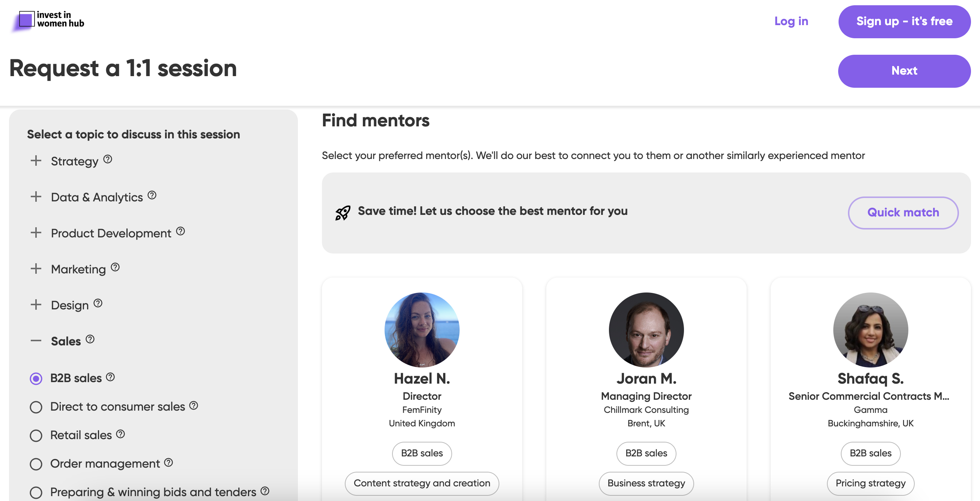Click the Next button
The image size is (980, 501).
tap(903, 71)
